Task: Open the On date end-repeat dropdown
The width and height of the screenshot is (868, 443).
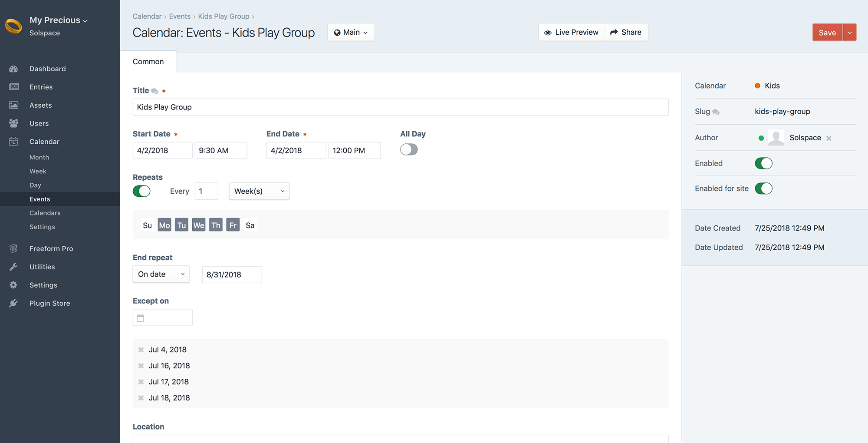Action: [161, 274]
